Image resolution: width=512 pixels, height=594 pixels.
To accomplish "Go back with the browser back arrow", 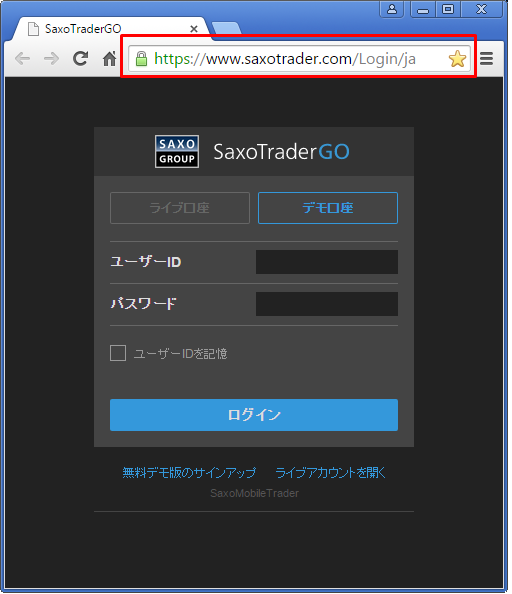I will [22, 59].
